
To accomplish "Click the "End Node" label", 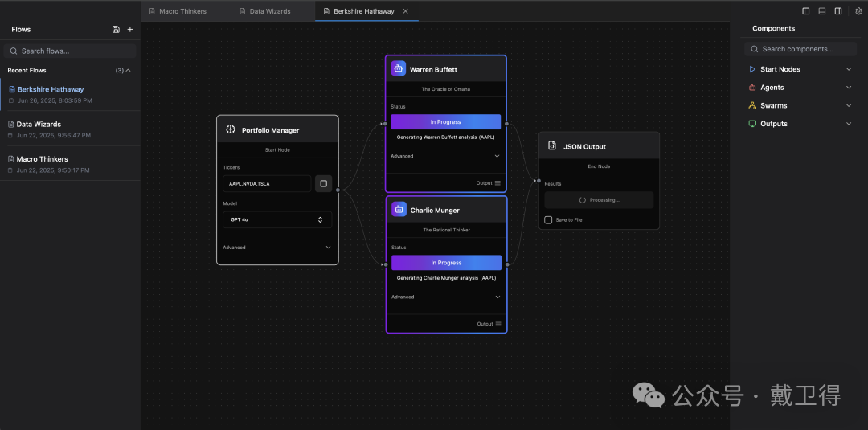I will pos(599,166).
